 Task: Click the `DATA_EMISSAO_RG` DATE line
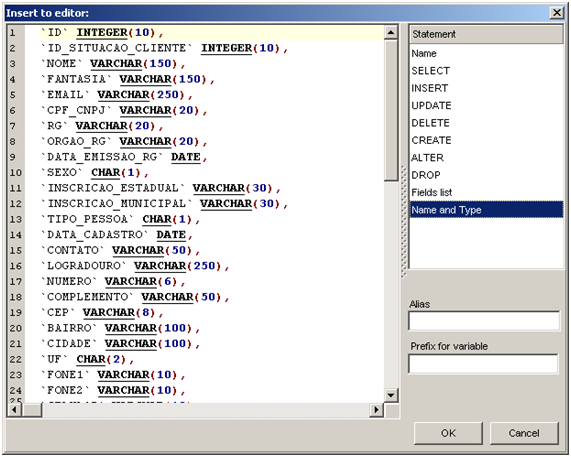(x=124, y=157)
